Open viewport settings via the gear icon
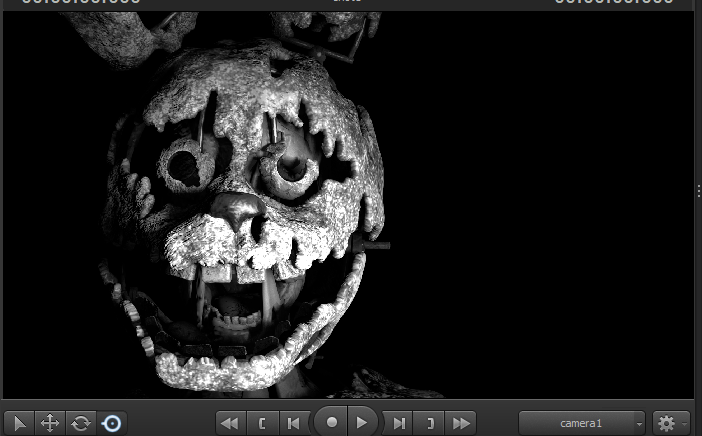Image resolution: width=702 pixels, height=436 pixels. (x=666, y=423)
